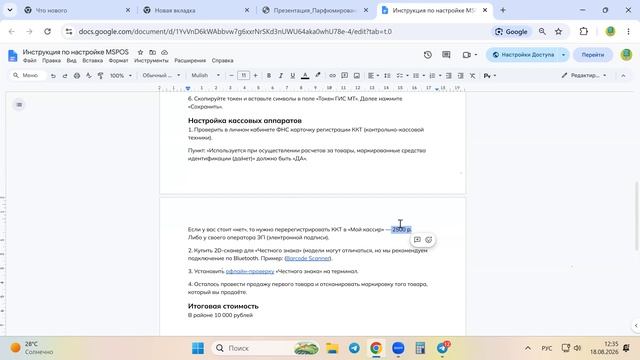Open the highlight color picker
Screen dimensions: 640x360
(318, 76)
